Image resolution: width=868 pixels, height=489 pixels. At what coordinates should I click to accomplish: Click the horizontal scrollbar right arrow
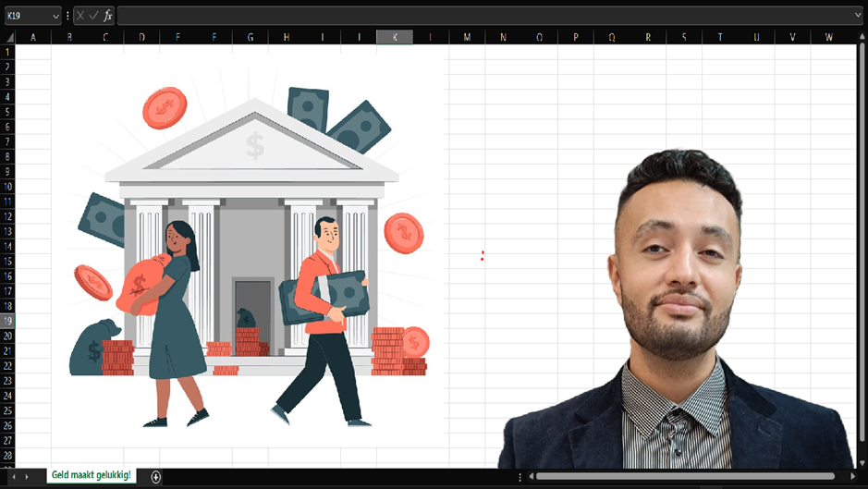(853, 477)
